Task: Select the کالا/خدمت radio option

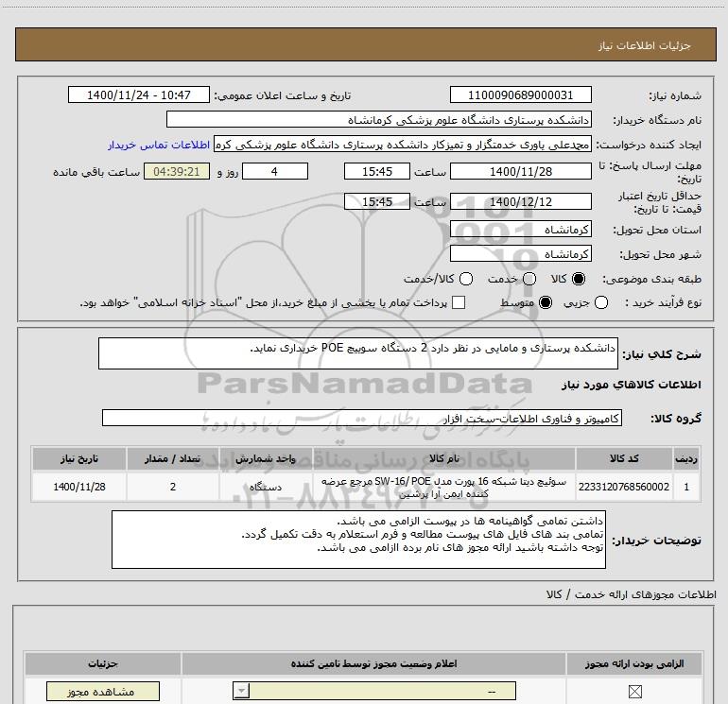Action: click(x=466, y=279)
